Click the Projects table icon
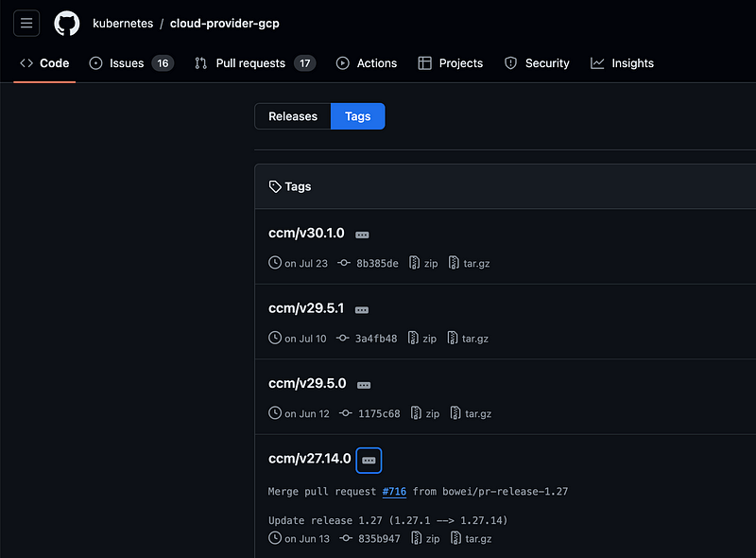Screen dimensions: 756x558 [x=424, y=63]
